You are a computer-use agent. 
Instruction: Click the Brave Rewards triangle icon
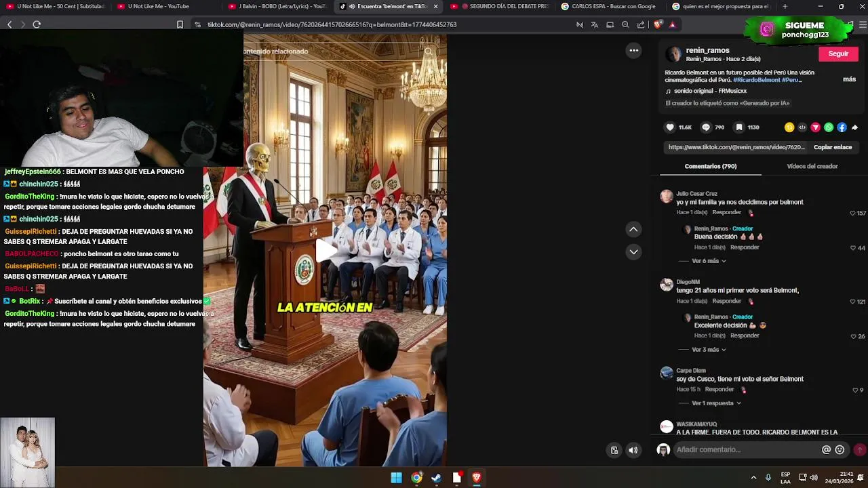pos(672,24)
